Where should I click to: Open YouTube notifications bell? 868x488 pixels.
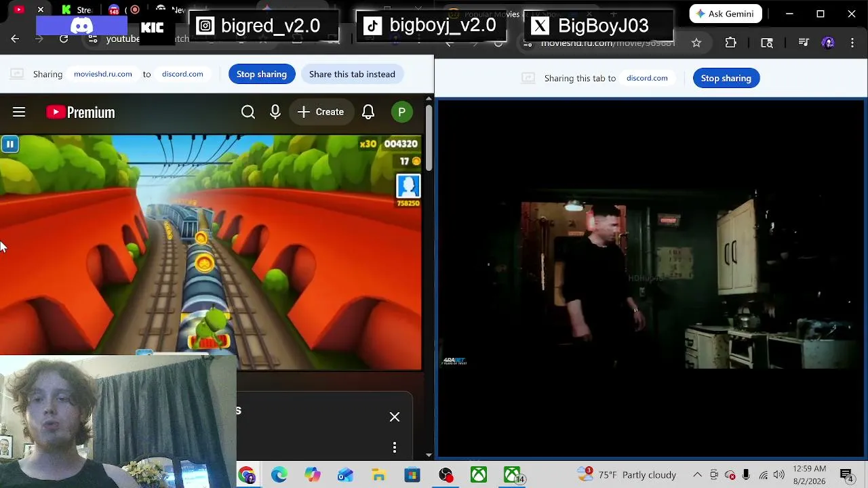point(368,112)
